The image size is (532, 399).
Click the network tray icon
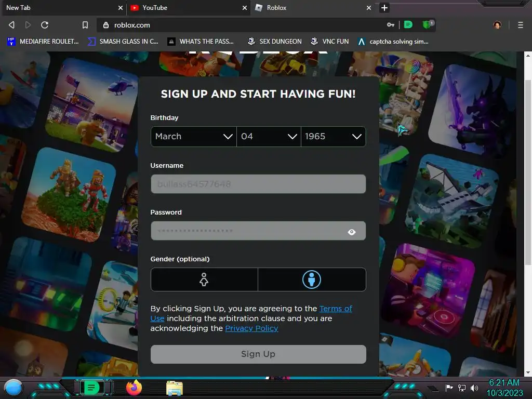tap(462, 388)
